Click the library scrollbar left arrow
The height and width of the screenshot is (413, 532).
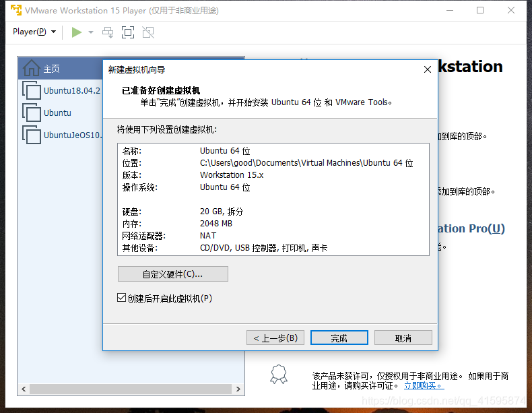(24, 389)
